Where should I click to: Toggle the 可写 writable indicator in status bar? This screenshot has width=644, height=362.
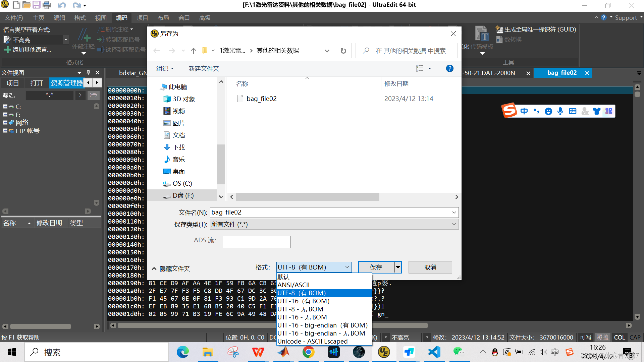[585, 337]
